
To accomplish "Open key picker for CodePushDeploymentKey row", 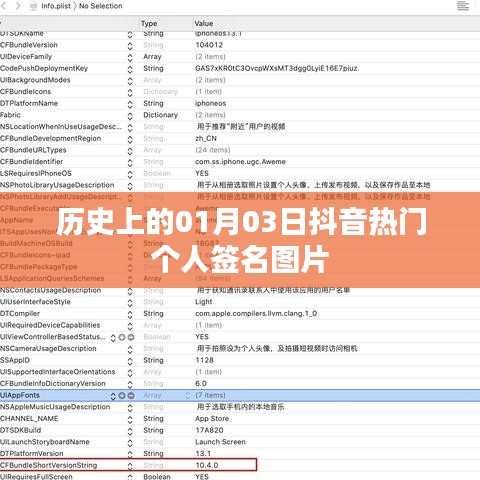I will click(130, 69).
